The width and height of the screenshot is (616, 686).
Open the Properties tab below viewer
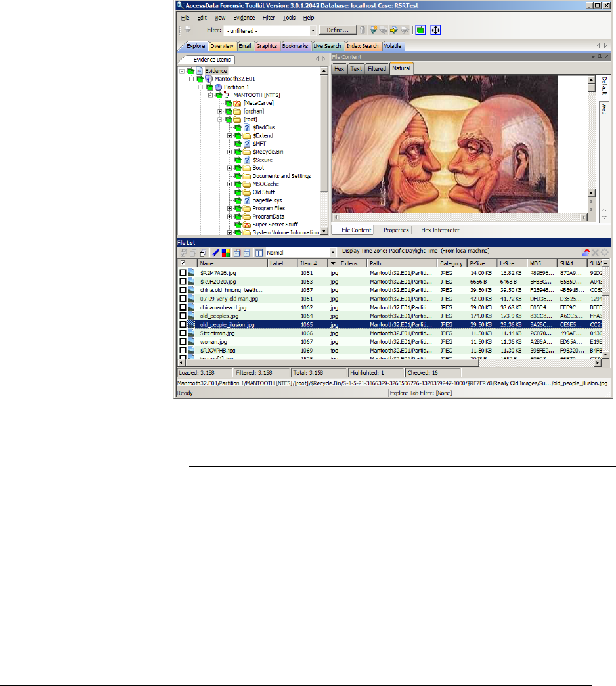pyautogui.click(x=396, y=230)
